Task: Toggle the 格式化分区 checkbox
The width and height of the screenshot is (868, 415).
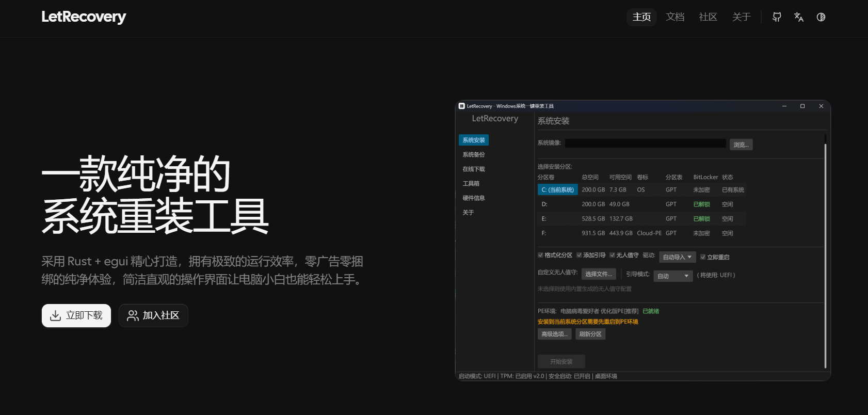Action: tap(540, 255)
